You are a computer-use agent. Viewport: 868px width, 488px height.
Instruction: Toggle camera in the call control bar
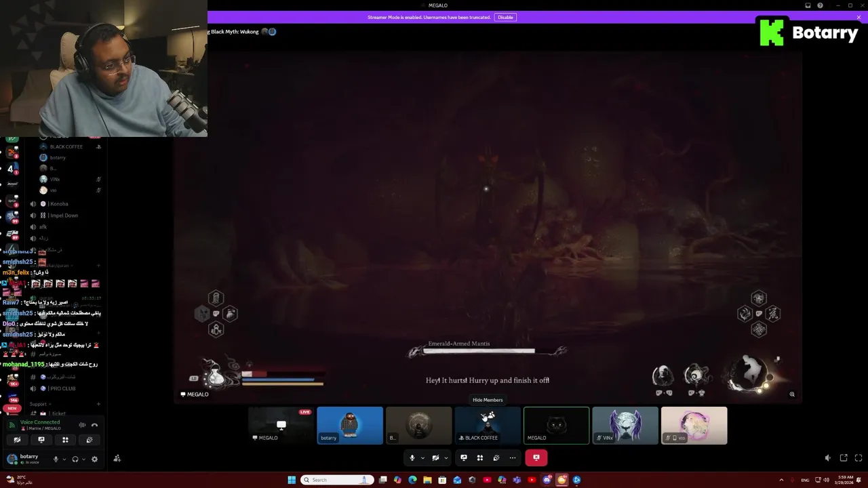pyautogui.click(x=435, y=457)
